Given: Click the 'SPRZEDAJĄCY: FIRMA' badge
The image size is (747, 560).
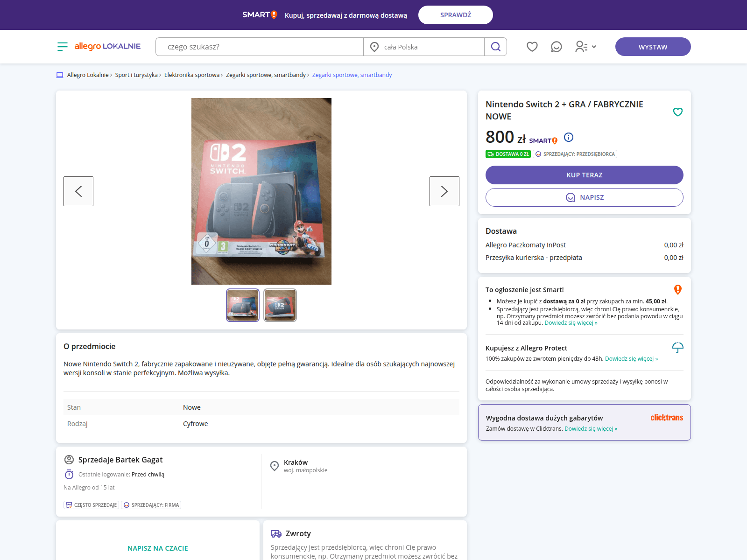Looking at the screenshot, I should point(151,505).
